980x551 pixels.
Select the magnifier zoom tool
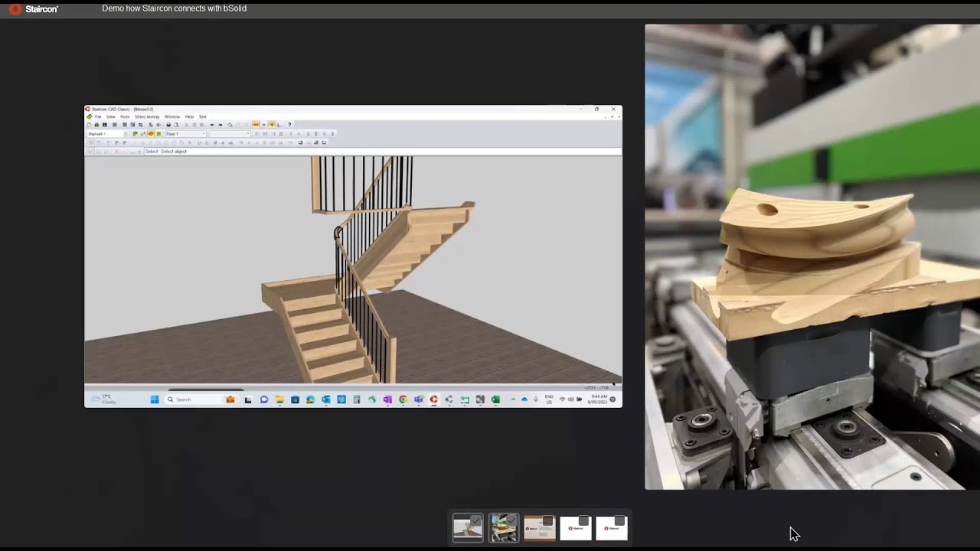(230, 125)
